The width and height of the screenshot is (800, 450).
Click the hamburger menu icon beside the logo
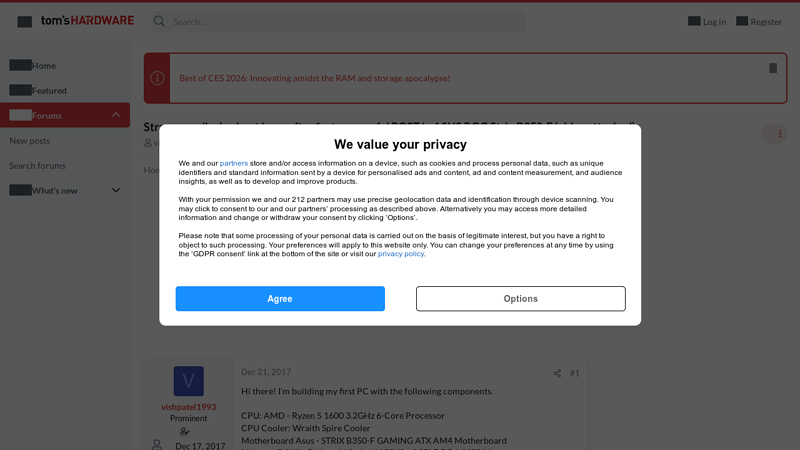[24, 21]
